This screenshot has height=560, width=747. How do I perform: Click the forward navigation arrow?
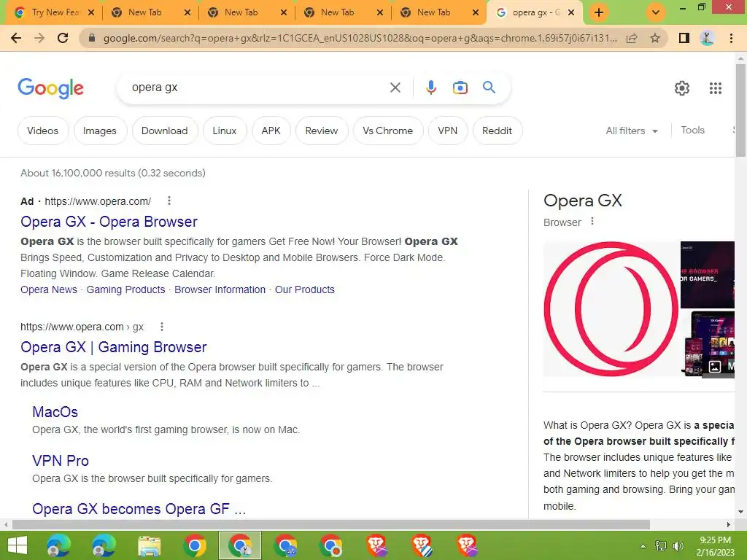39,38
